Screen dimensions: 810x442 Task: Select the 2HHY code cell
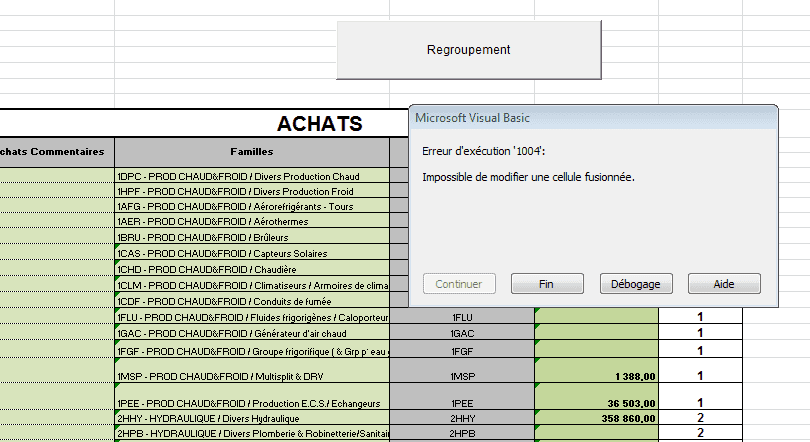[x=462, y=418]
